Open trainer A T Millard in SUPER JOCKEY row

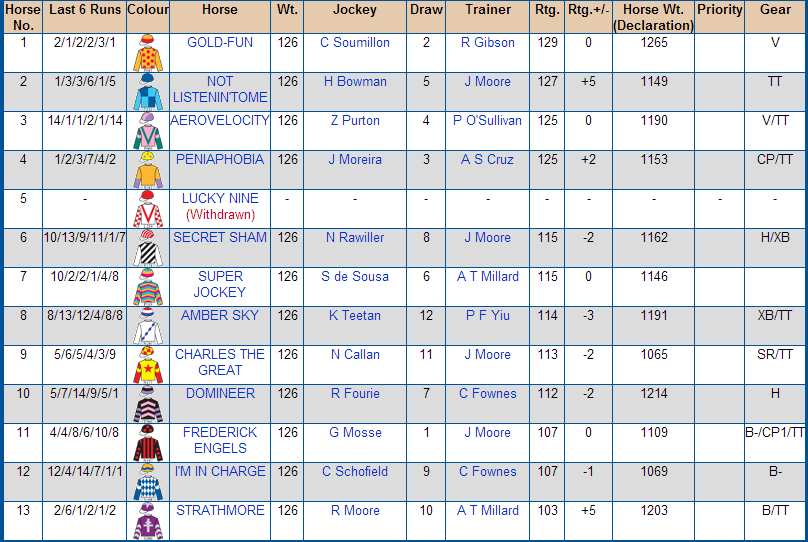[487, 276]
